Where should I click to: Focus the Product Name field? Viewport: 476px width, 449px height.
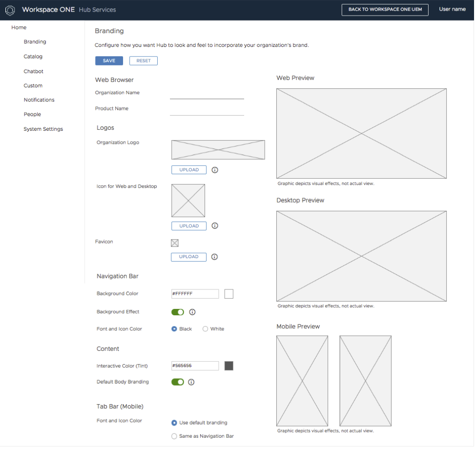(207, 111)
